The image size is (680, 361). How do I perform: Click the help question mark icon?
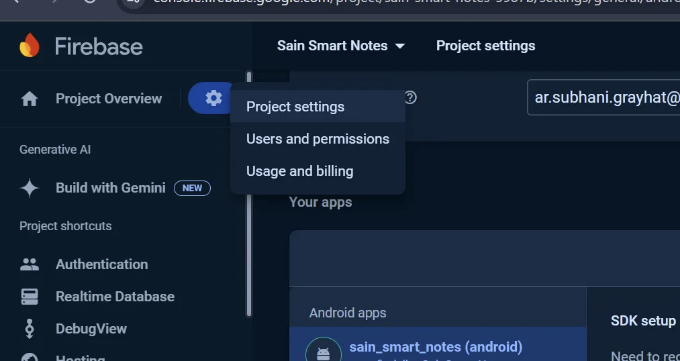410,98
